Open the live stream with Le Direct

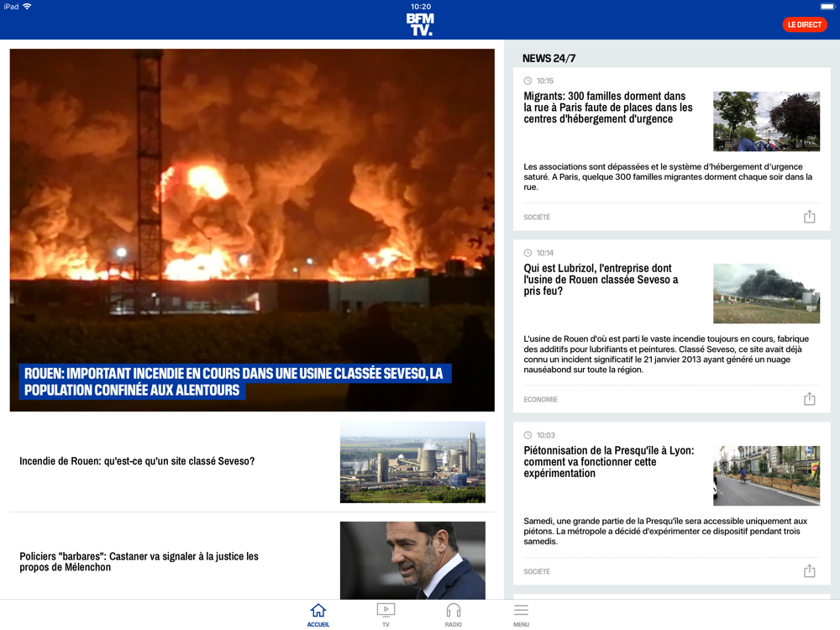pos(805,24)
